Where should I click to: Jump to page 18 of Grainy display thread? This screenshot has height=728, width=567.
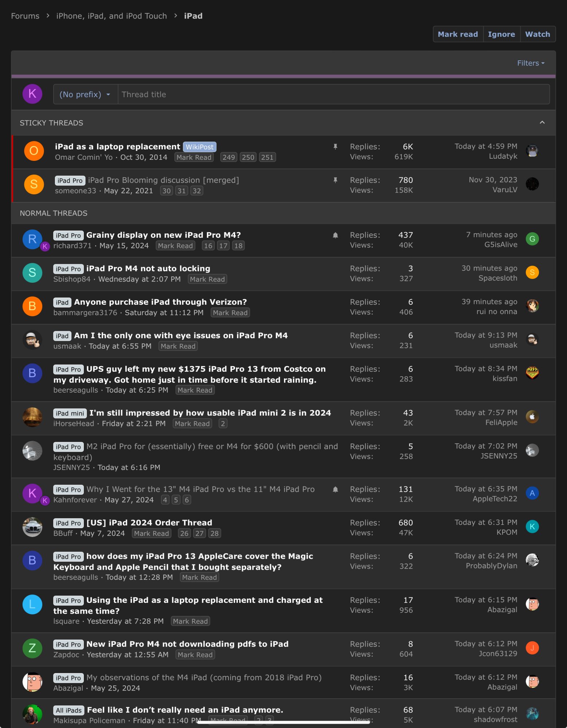238,246
